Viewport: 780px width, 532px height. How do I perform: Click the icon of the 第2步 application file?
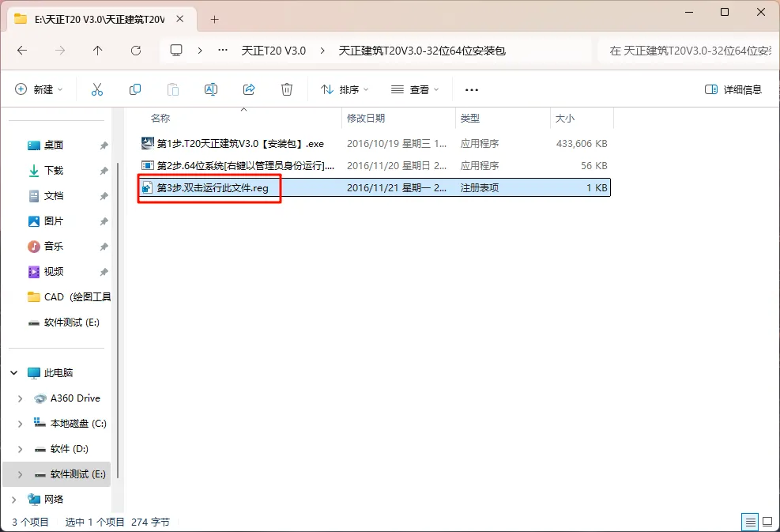[x=148, y=165]
